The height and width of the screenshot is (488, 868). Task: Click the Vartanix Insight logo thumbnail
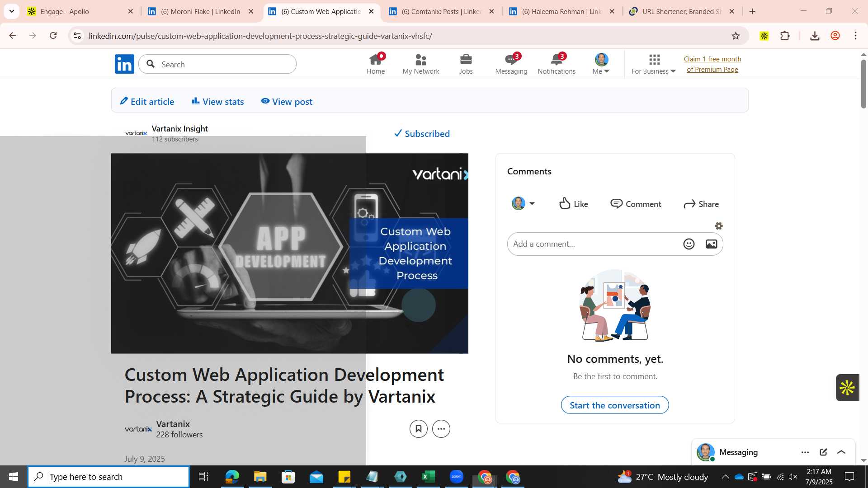point(136,133)
